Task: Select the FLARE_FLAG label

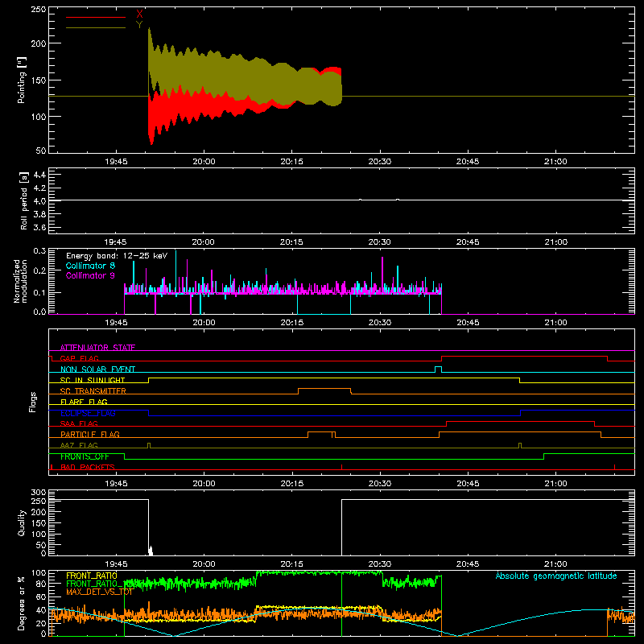Action: 84,402
